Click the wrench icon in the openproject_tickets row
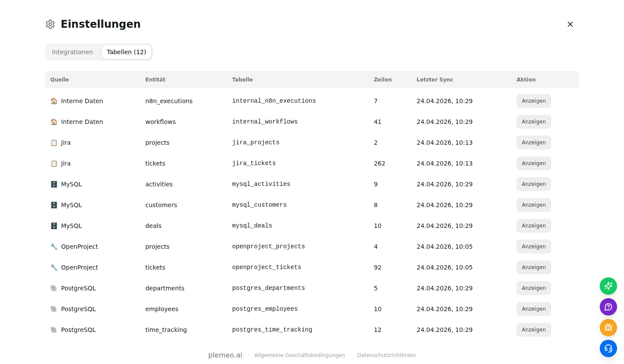Viewport: 624px width, 364px height. tap(54, 267)
